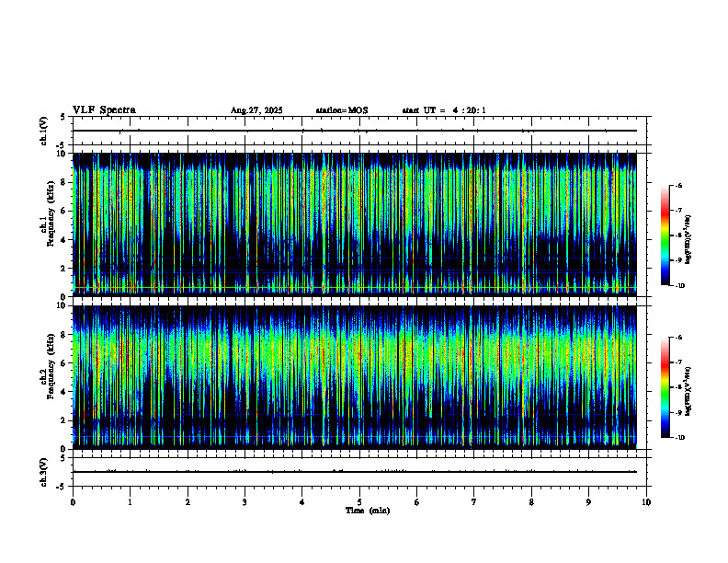Viewport: 728px width, 563px height.
Task: Click time-axis tick label "8"
Action: tap(531, 502)
